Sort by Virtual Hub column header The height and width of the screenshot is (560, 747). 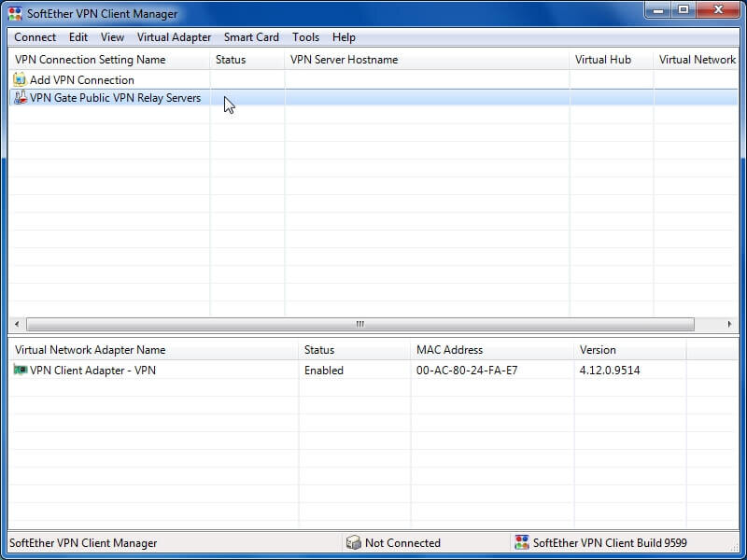pos(612,60)
